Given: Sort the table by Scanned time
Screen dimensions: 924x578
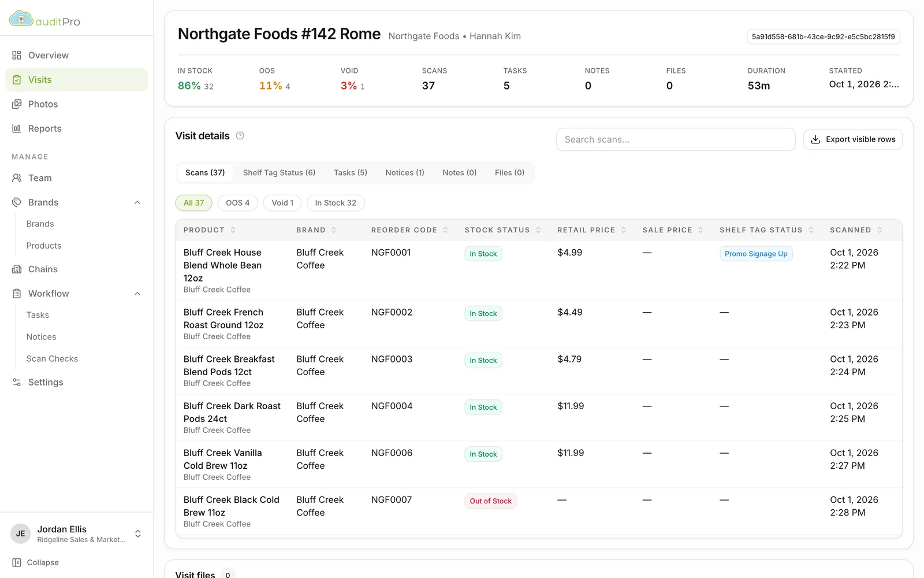Looking at the screenshot, I should coord(880,230).
